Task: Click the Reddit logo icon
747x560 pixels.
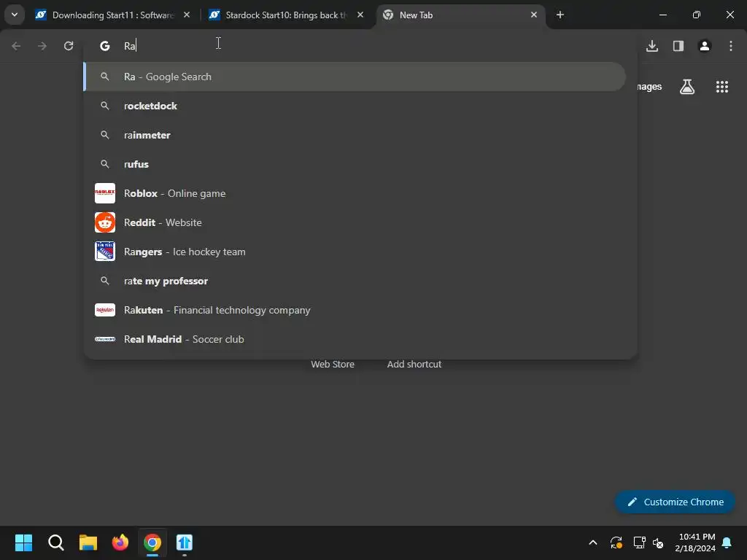Action: [105, 222]
